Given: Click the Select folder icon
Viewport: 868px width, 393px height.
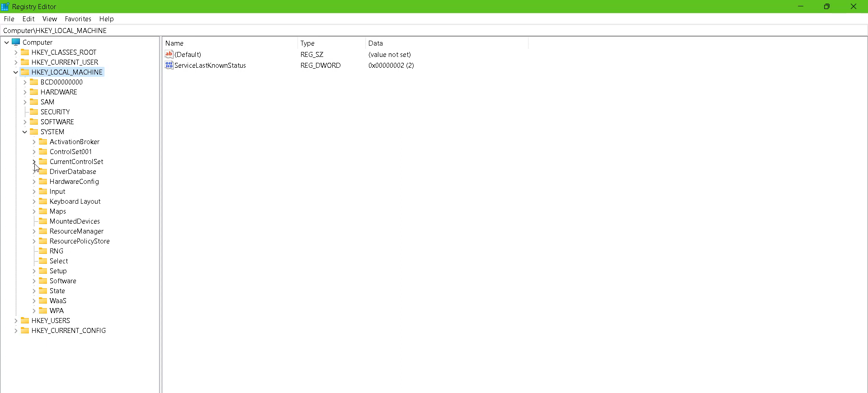Looking at the screenshot, I should pyautogui.click(x=43, y=261).
